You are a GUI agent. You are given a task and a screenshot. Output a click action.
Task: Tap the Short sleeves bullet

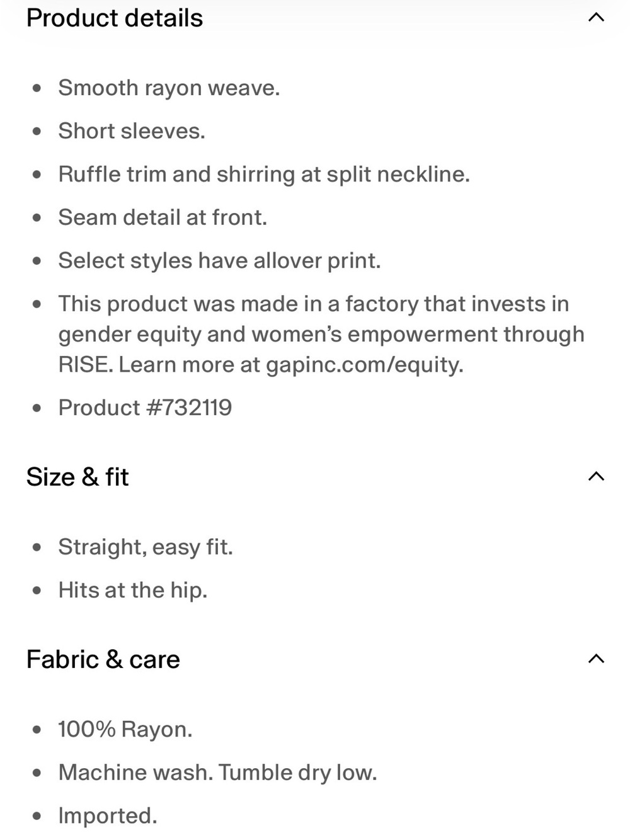132,131
